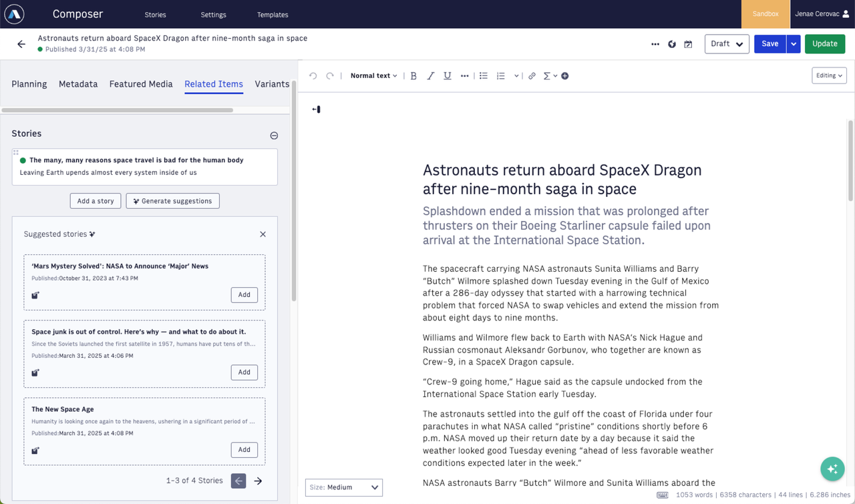The image size is (855, 504).
Task: Switch to the Featured Media tab
Action: pyautogui.click(x=141, y=84)
